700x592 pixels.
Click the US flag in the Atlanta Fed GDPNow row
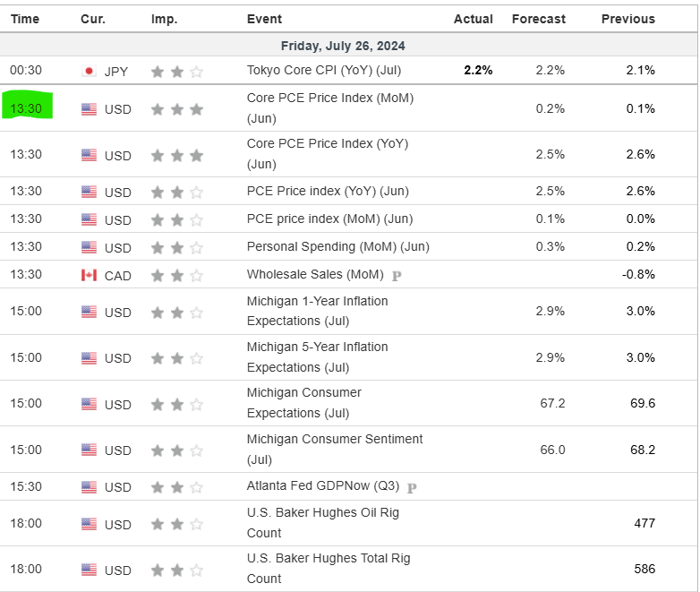[x=89, y=487]
